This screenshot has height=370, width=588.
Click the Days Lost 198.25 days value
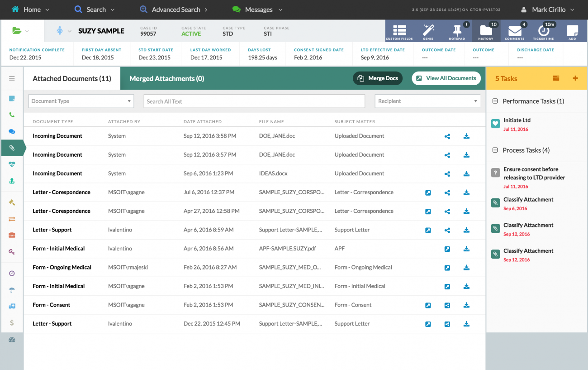point(262,58)
